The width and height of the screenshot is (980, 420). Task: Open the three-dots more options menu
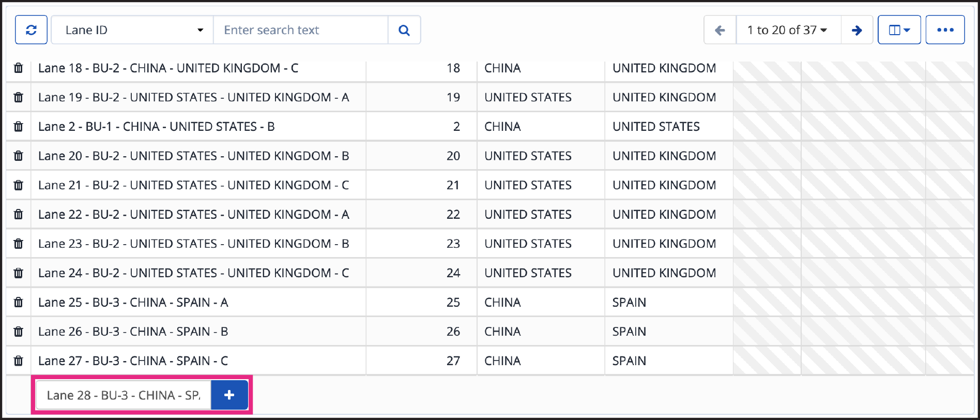coord(945,30)
